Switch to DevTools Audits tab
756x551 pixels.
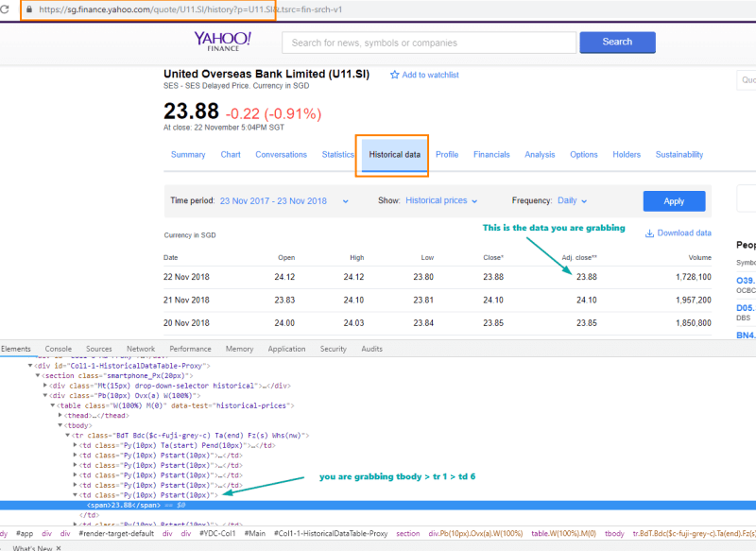(x=371, y=349)
